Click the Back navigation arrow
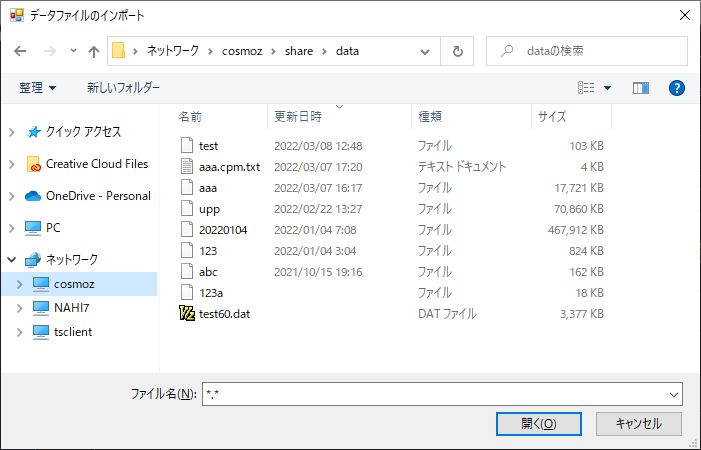 click(21, 51)
